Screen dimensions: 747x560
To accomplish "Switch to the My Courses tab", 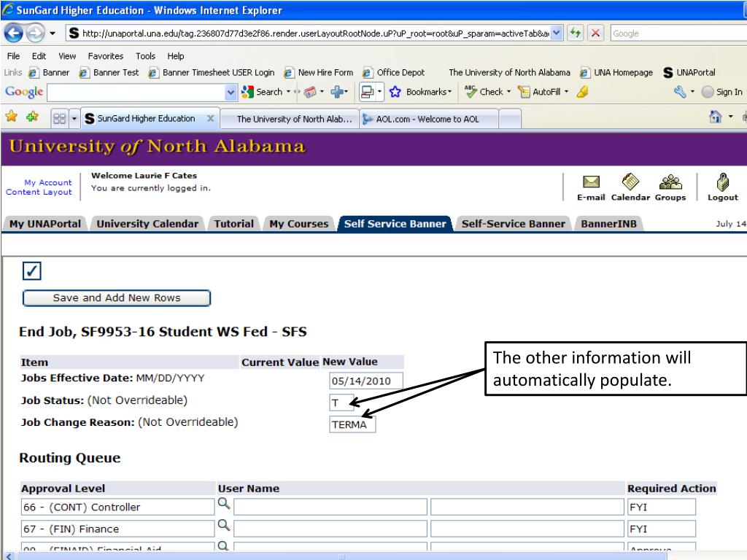I will click(298, 223).
